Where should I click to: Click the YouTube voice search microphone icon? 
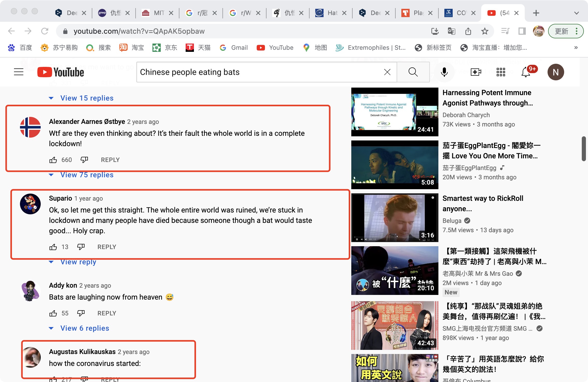pyautogui.click(x=444, y=72)
